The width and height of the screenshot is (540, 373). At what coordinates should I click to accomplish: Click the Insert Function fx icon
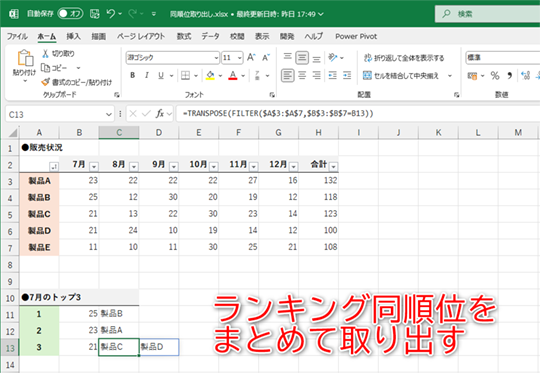click(x=160, y=114)
